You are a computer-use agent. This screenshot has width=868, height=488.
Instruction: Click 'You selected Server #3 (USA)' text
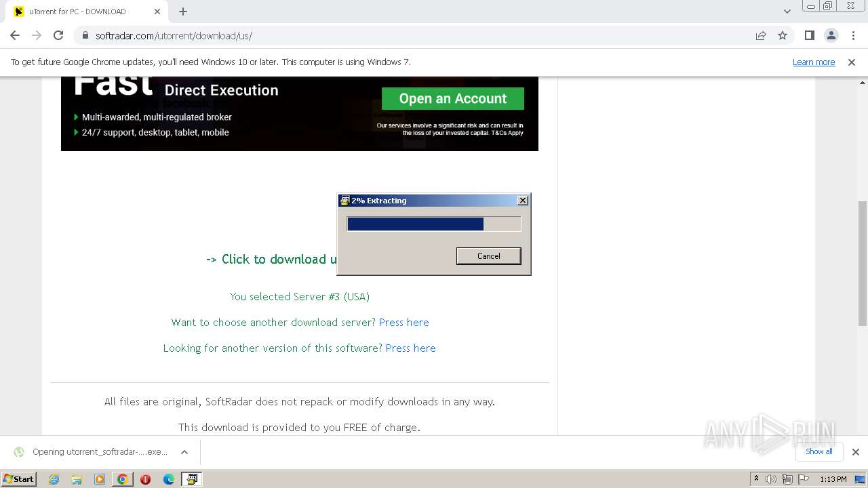[x=299, y=296]
